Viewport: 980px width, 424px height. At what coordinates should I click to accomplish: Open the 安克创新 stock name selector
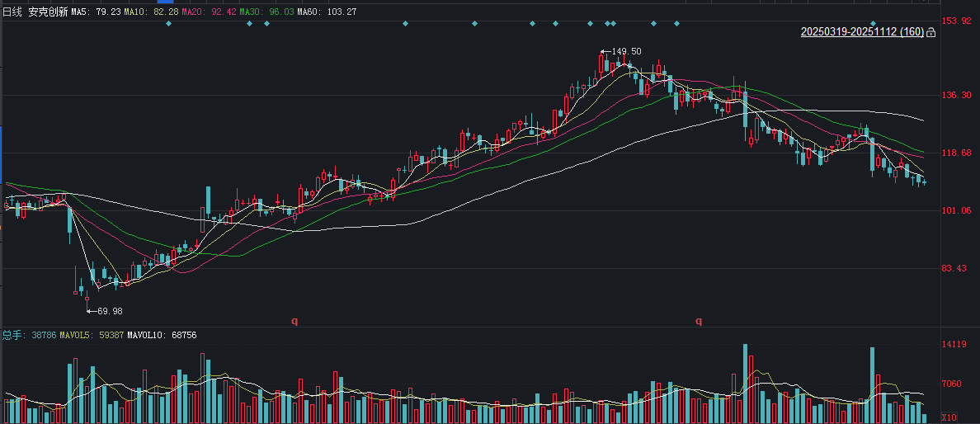point(47,12)
